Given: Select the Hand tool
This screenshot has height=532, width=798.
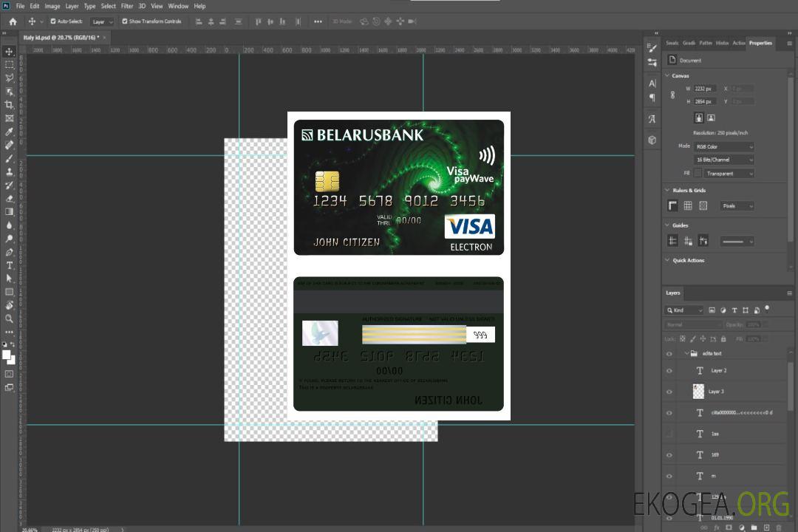Looking at the screenshot, I should click(x=9, y=305).
